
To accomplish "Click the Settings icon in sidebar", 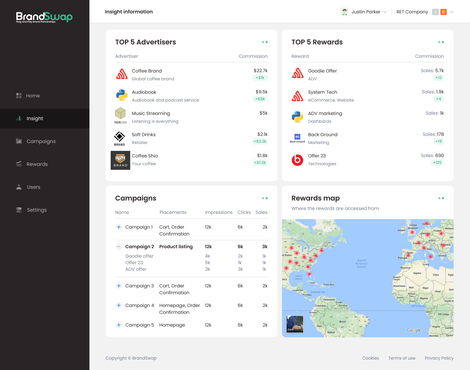I will [x=19, y=210].
